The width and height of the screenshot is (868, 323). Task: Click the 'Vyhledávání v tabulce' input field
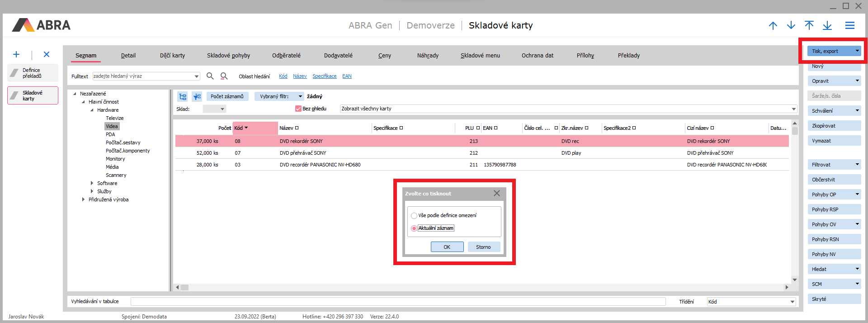[x=398, y=301]
